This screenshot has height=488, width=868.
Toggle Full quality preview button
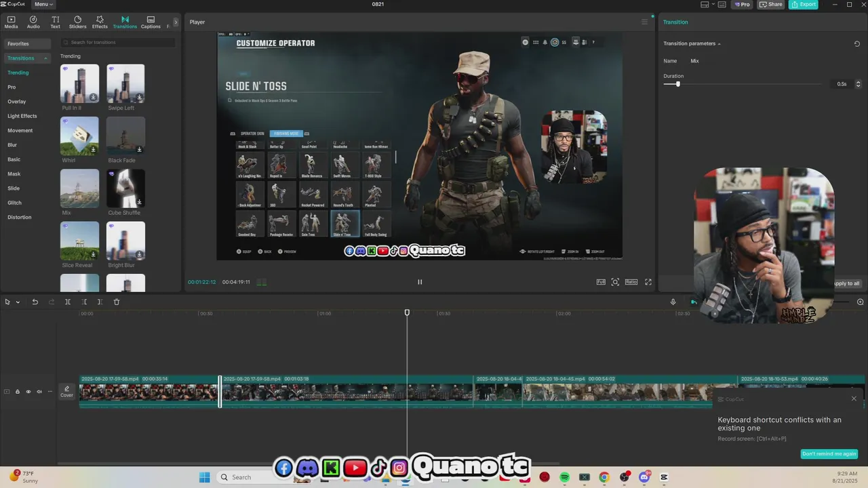click(x=601, y=282)
